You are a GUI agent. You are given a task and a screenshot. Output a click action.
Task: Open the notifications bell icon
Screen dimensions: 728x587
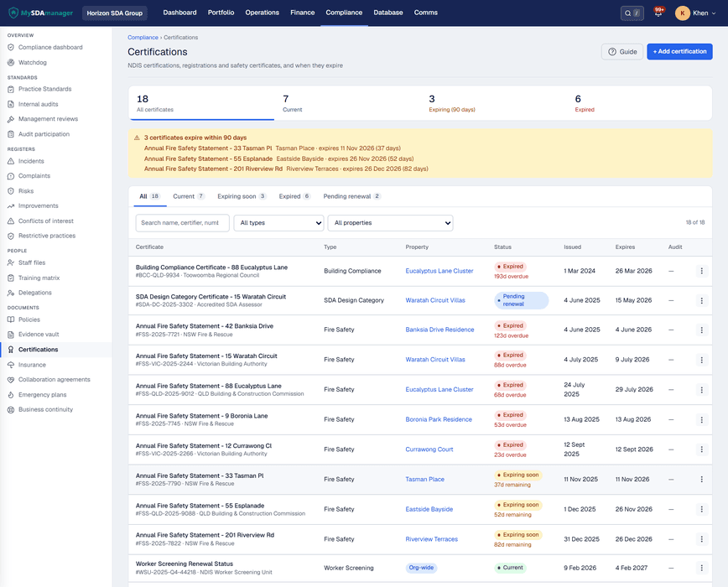(658, 13)
